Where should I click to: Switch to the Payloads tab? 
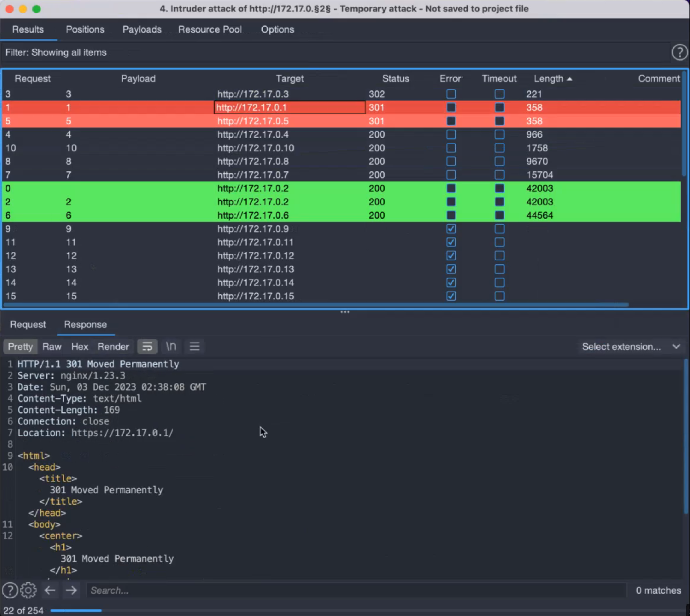click(142, 29)
